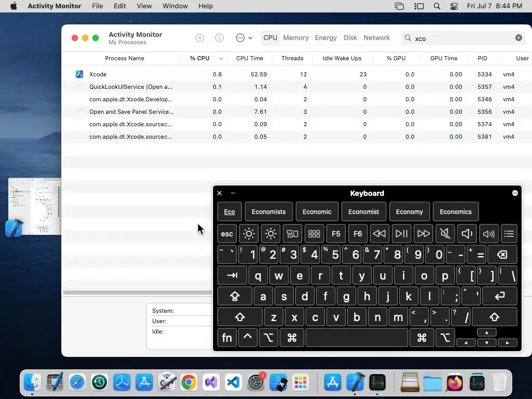Toggle the left command key on the keyboard
Viewport: 532px width, 399px height.
tap(292, 338)
